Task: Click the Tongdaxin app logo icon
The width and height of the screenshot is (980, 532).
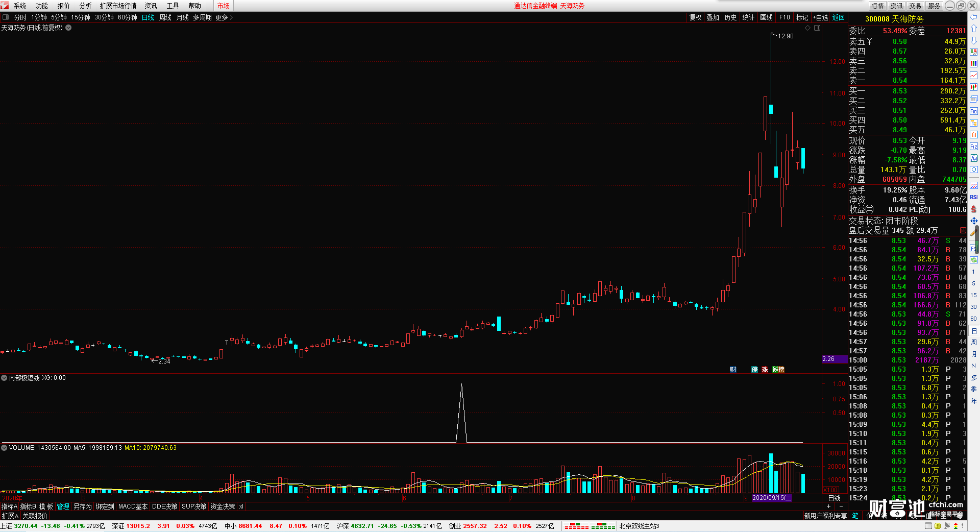Action: click(5, 6)
